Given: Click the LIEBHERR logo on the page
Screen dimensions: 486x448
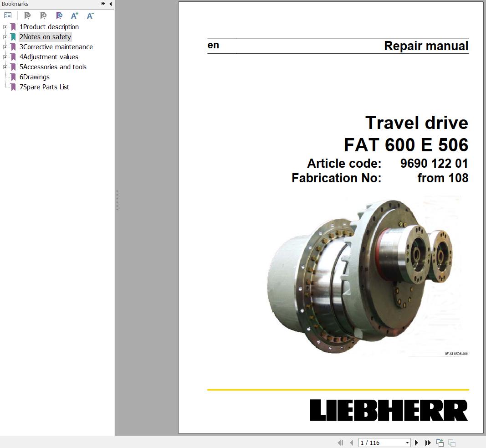Looking at the screenshot, I should pos(389,410).
